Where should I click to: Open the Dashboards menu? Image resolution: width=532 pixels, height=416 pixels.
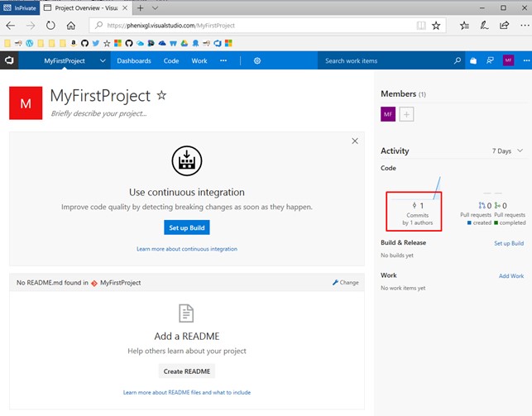tap(134, 60)
